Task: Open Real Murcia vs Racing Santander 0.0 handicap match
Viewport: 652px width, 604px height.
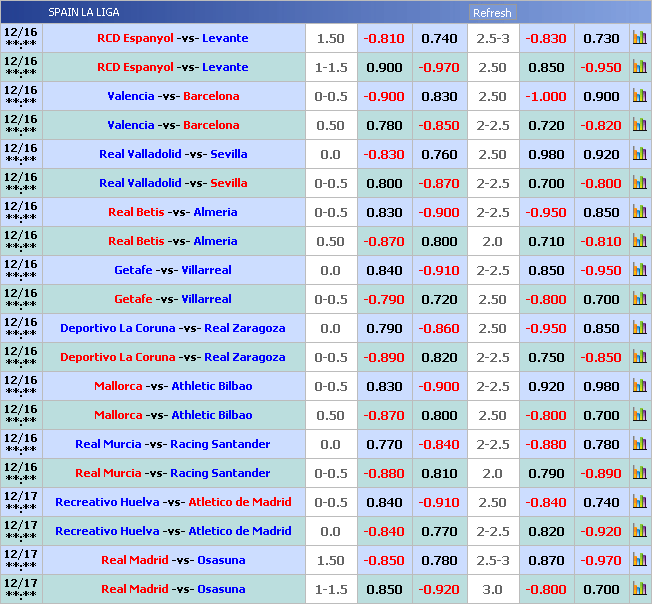Action: click(173, 444)
